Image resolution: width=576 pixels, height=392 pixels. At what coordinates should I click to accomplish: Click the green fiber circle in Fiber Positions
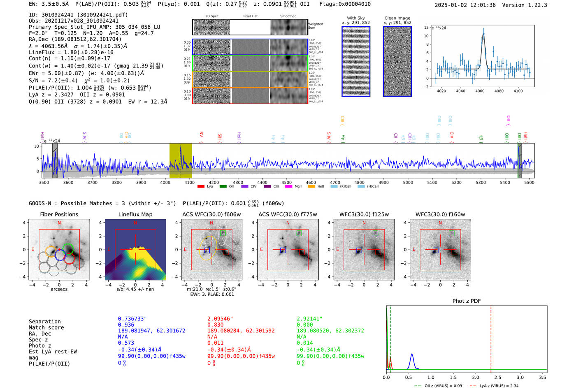[x=68, y=249]
